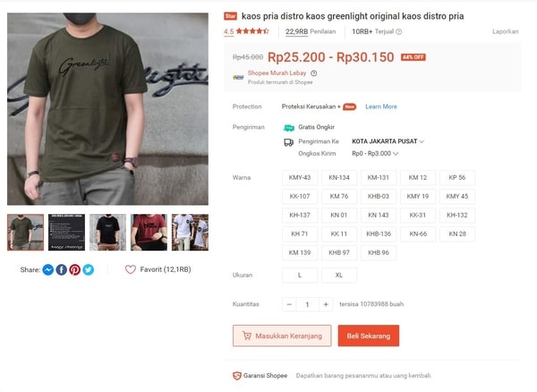Choose color variant KHB-136
The image size is (537, 392).
click(379, 234)
